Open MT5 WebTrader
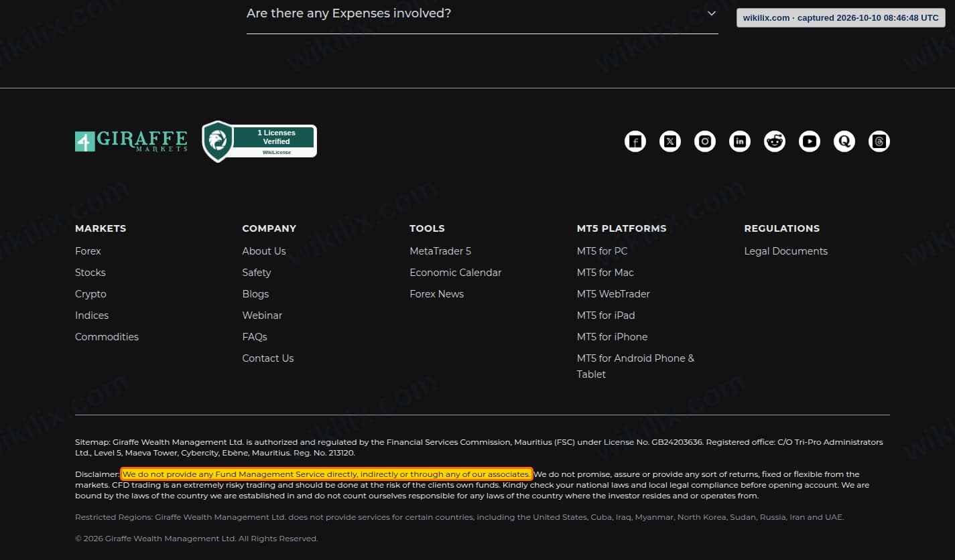Viewport: 955px width, 560px height. pyautogui.click(x=613, y=294)
